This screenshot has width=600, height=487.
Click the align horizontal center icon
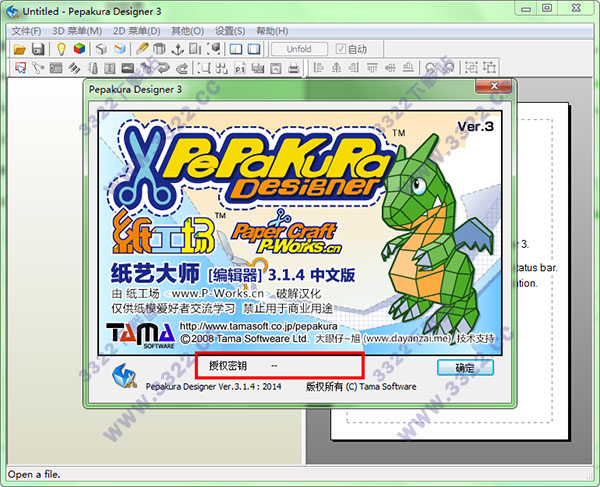336,68
